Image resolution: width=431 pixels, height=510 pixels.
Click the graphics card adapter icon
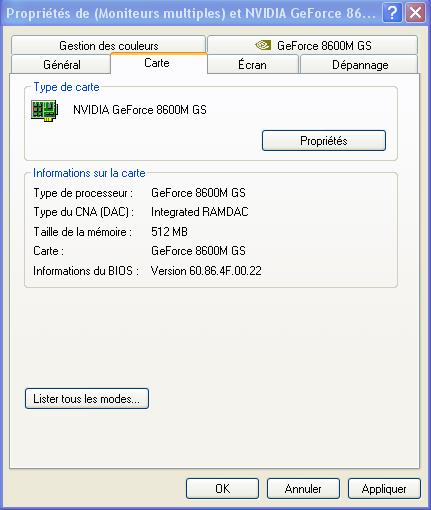pyautogui.click(x=45, y=111)
